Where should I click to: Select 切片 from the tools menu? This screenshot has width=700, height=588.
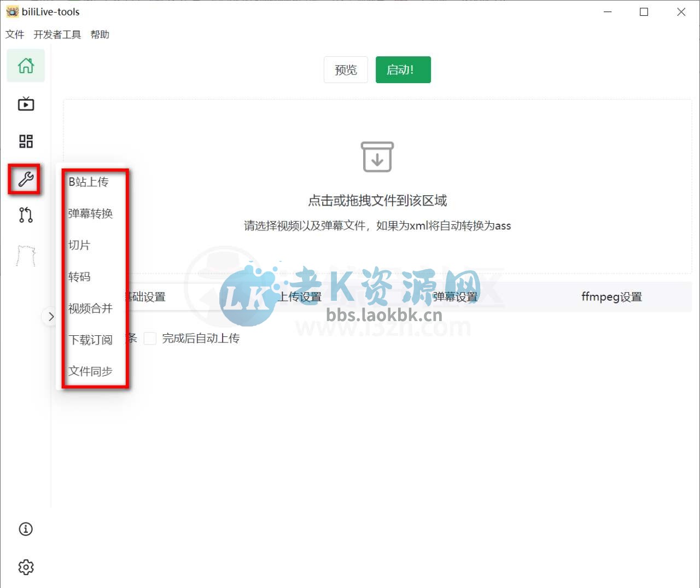79,245
